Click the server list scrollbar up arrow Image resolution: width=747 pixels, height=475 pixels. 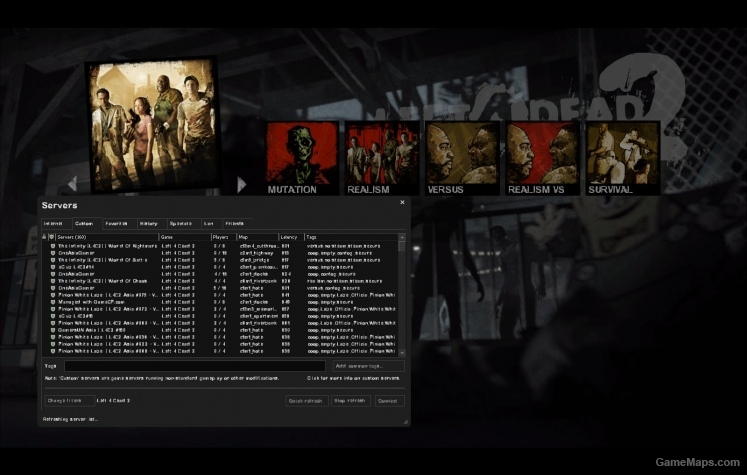[x=402, y=237]
